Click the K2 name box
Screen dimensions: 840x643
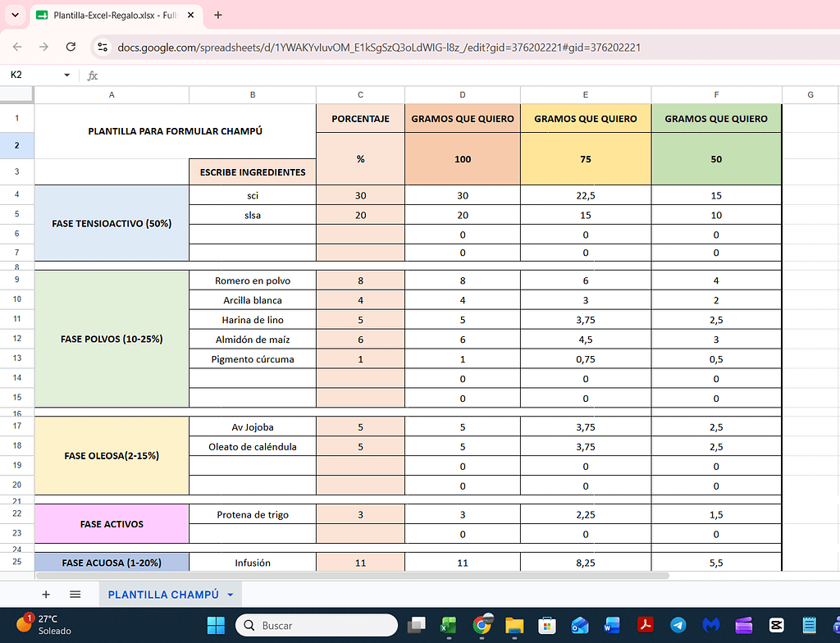click(32, 75)
